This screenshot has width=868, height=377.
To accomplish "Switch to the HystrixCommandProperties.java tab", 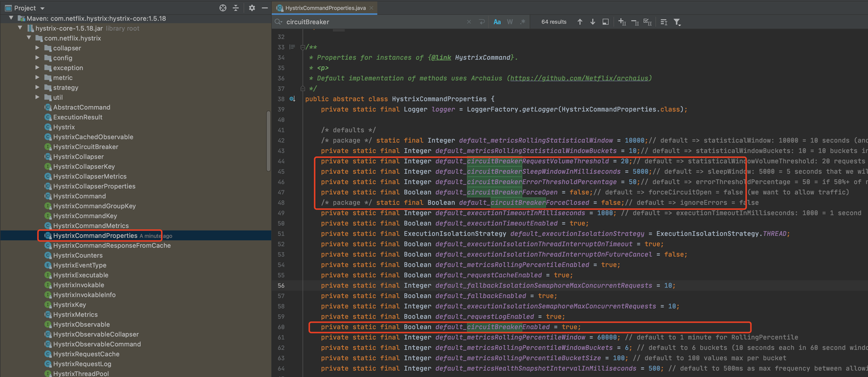I will point(325,8).
